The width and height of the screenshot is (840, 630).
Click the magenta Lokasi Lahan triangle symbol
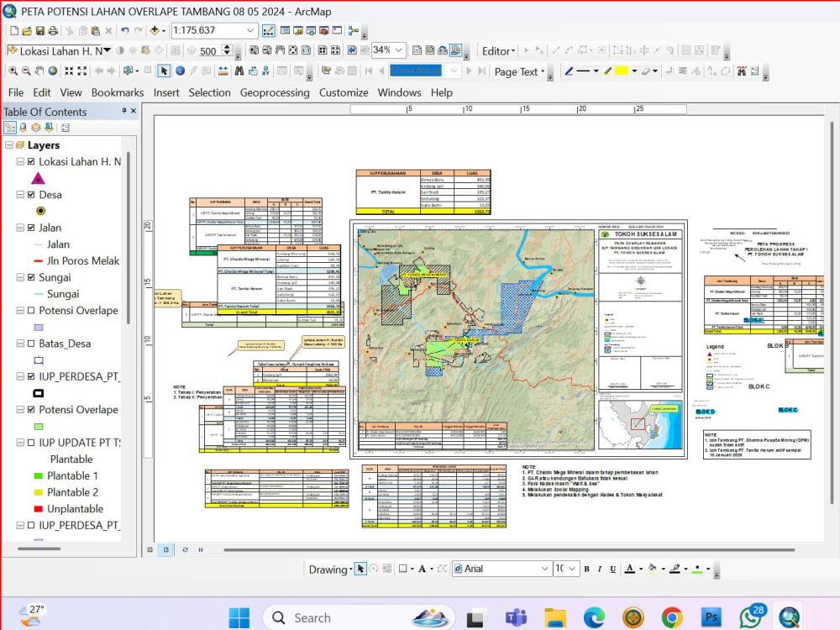pos(38,178)
